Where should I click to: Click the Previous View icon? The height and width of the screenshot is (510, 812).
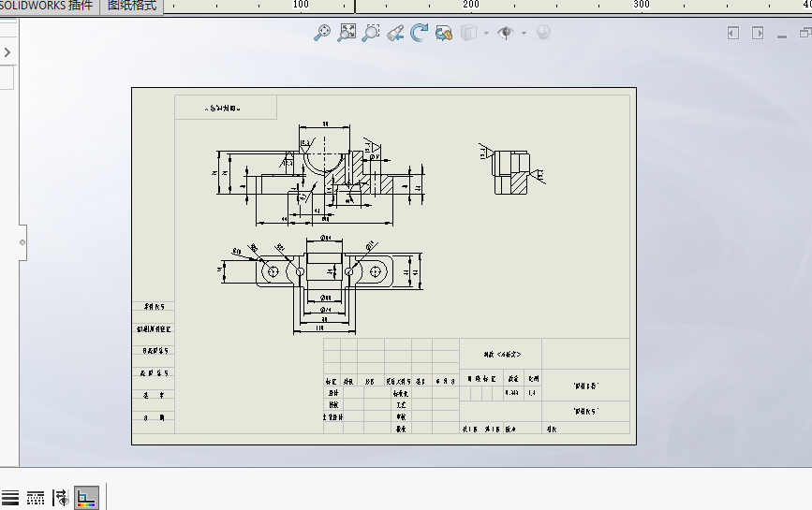(x=395, y=33)
